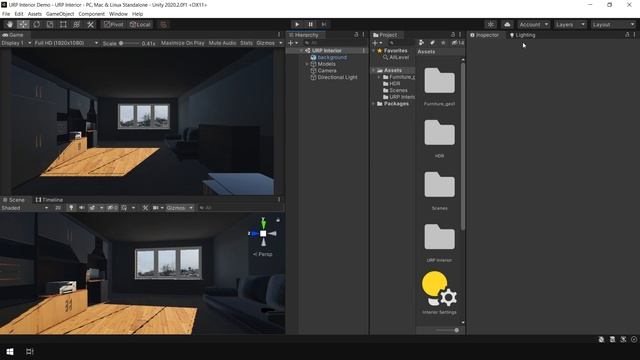This screenshot has height=360, width=640.
Task: Select the Transform tool
Action: point(77,24)
